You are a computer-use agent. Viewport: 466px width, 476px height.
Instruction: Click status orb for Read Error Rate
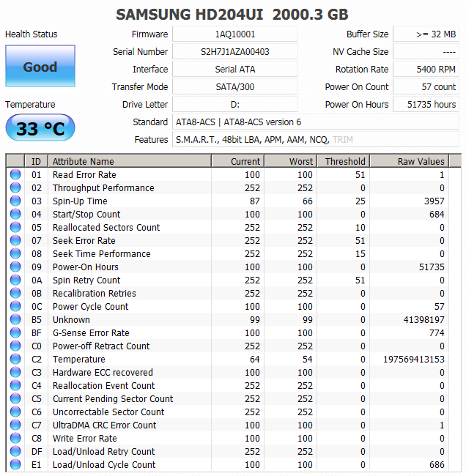[x=15, y=174]
